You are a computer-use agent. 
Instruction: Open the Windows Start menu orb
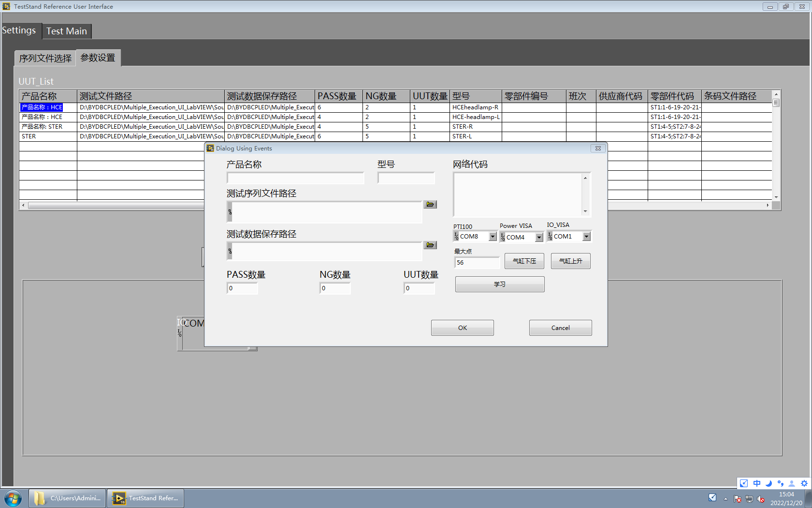point(13,498)
